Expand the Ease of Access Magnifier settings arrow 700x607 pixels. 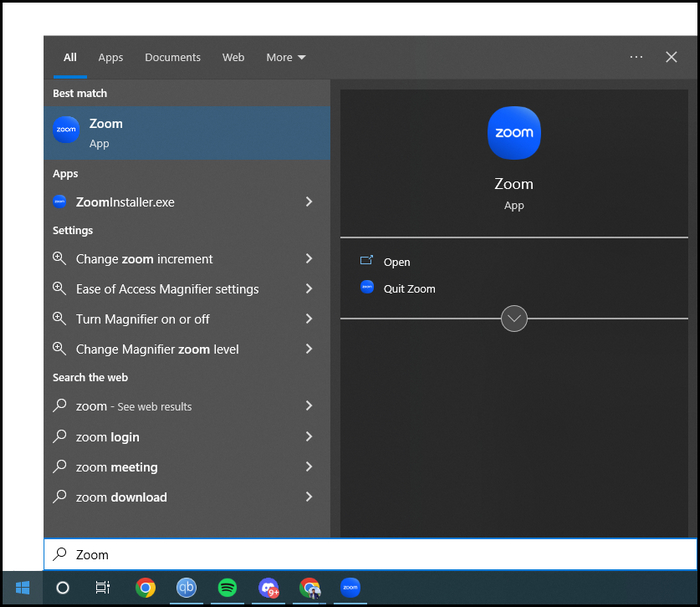(x=309, y=289)
